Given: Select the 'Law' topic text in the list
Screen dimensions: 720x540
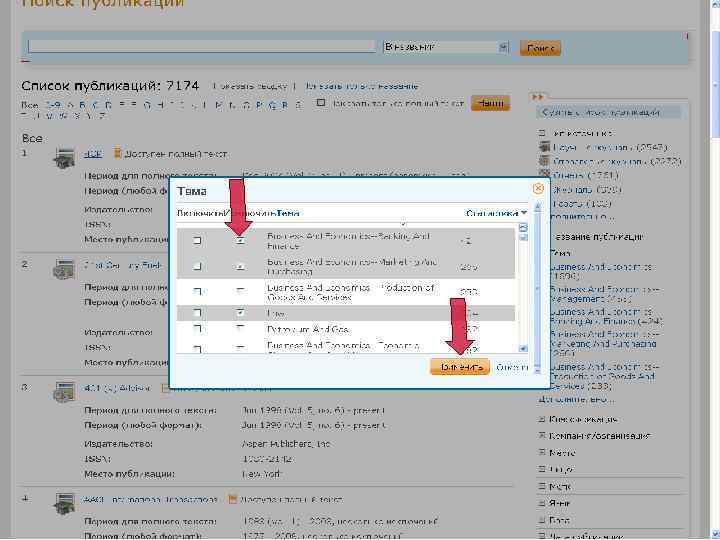Looking at the screenshot, I should coord(276,314).
